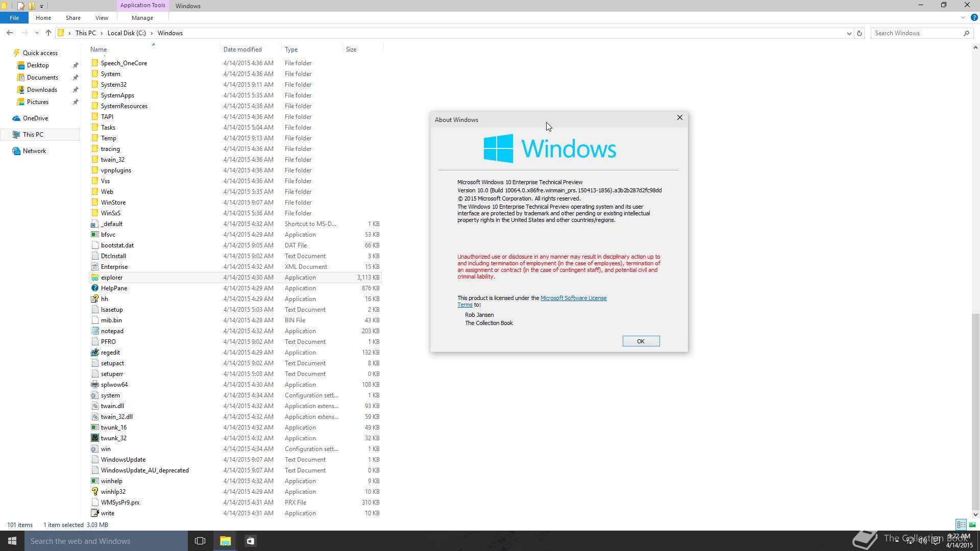Switch to Details view layout icon
Image resolution: width=980 pixels, height=551 pixels.
pyautogui.click(x=961, y=524)
